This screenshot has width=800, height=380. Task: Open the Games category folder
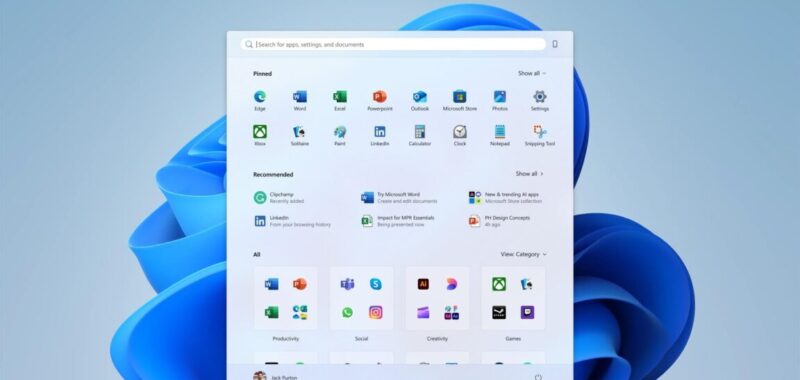point(513,298)
